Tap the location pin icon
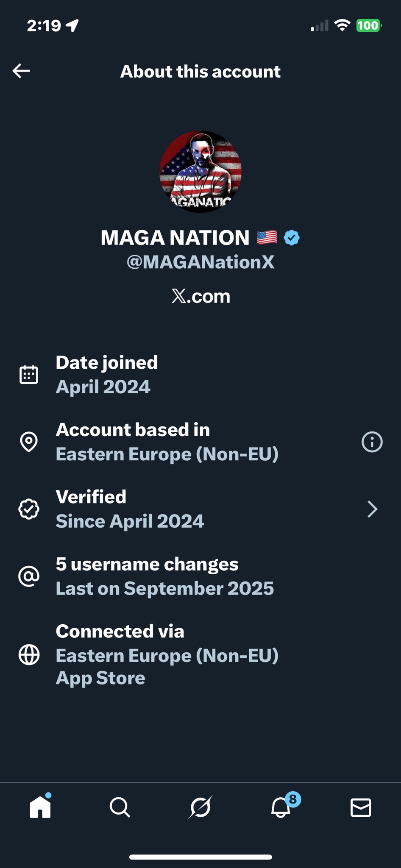Screen dimensions: 401x868 pyautogui.click(x=29, y=442)
